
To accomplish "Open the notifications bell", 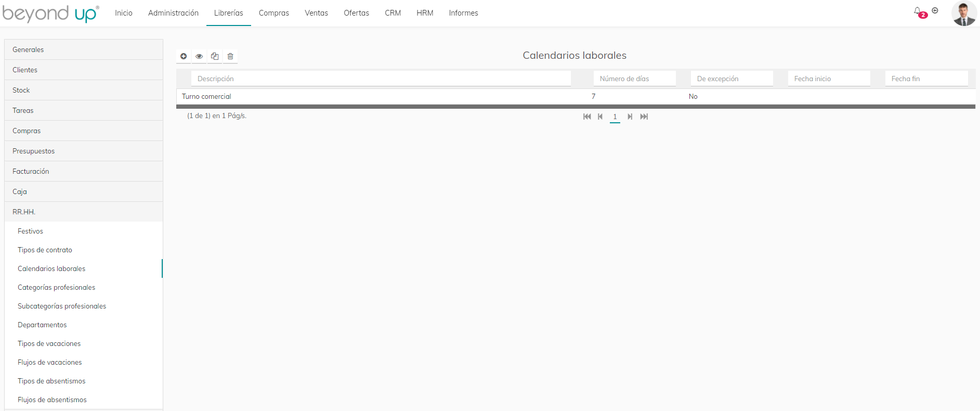I will [918, 11].
